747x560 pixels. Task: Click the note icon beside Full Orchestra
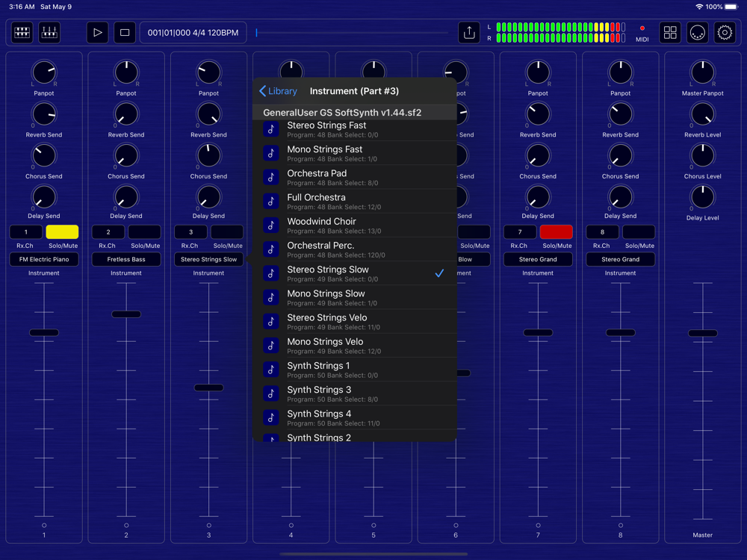[x=271, y=201]
